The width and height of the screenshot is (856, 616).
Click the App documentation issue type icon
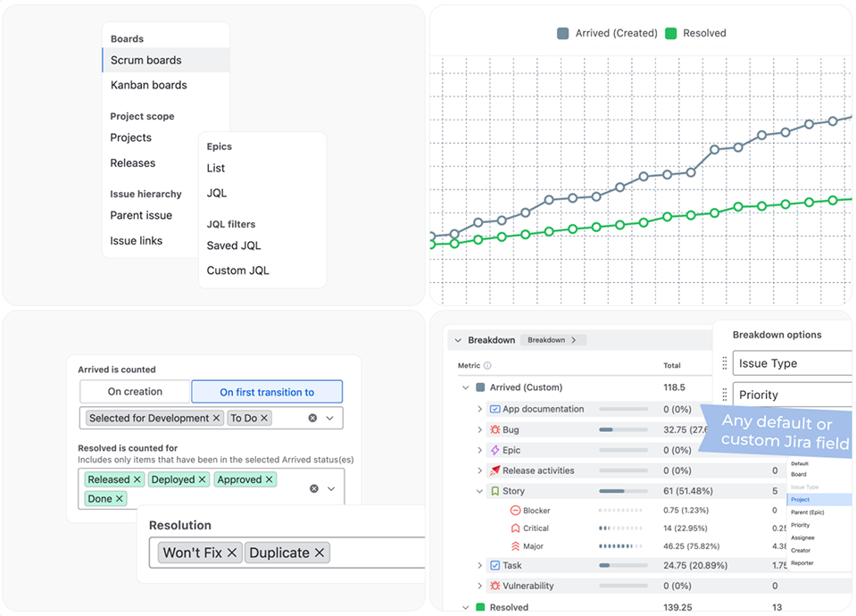(x=495, y=409)
